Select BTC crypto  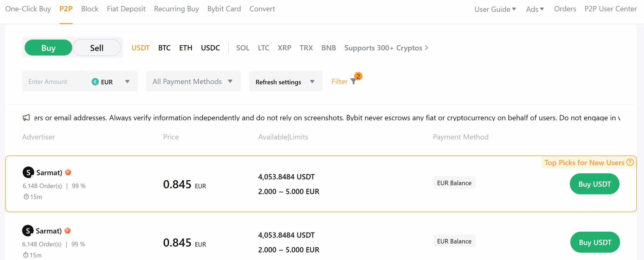164,48
